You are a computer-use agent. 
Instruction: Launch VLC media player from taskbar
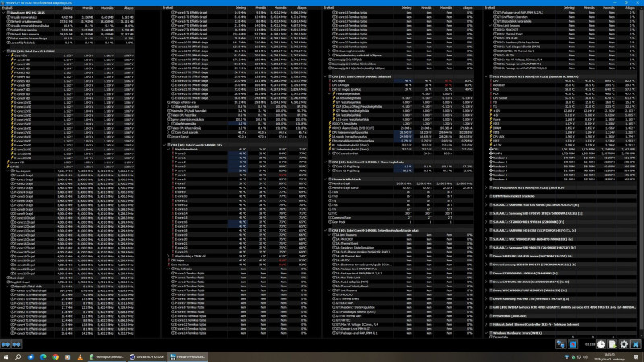pos(80,357)
